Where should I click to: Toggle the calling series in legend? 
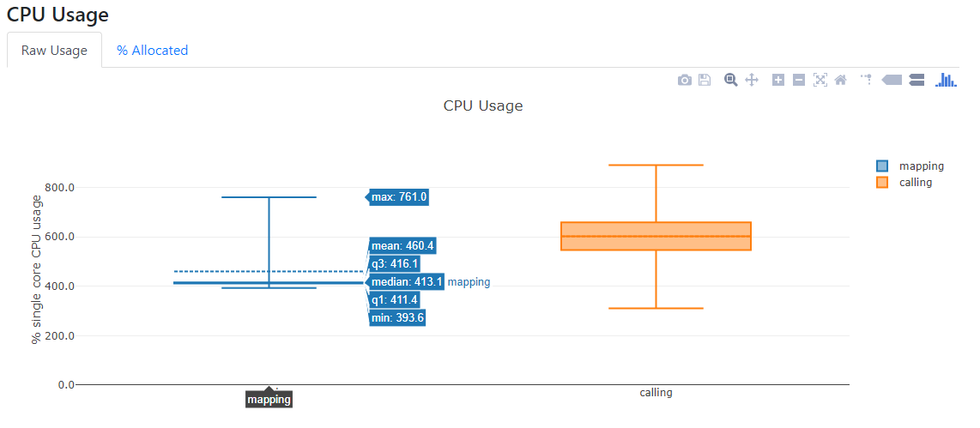915,183
